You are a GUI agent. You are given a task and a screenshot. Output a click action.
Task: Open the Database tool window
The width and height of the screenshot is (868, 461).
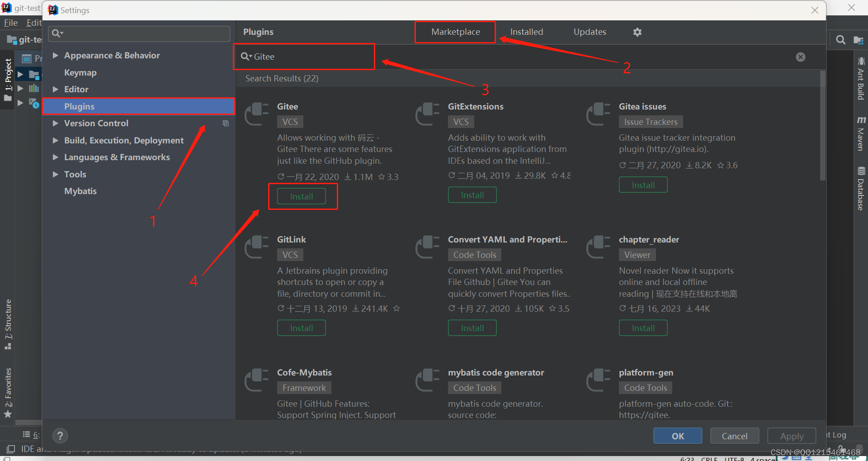[861, 189]
